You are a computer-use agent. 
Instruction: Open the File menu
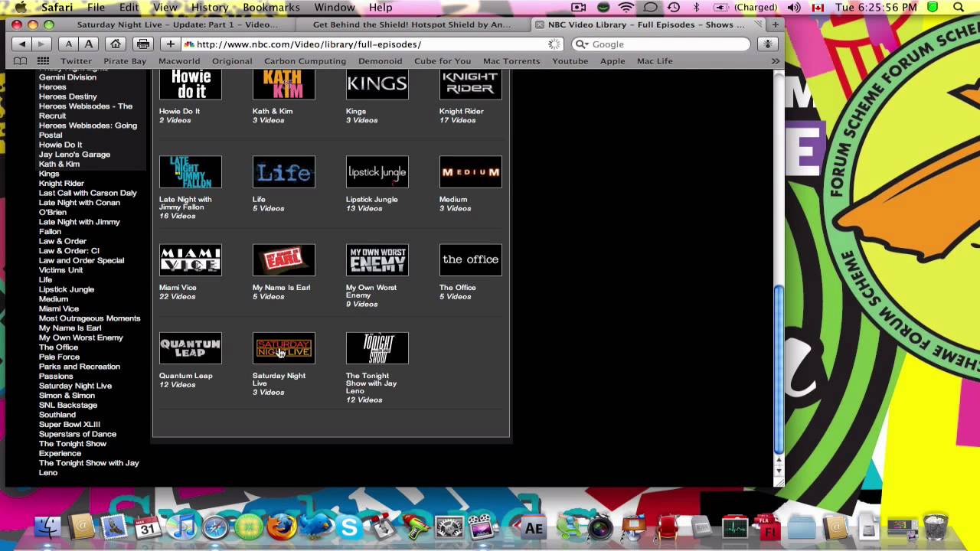tap(96, 8)
